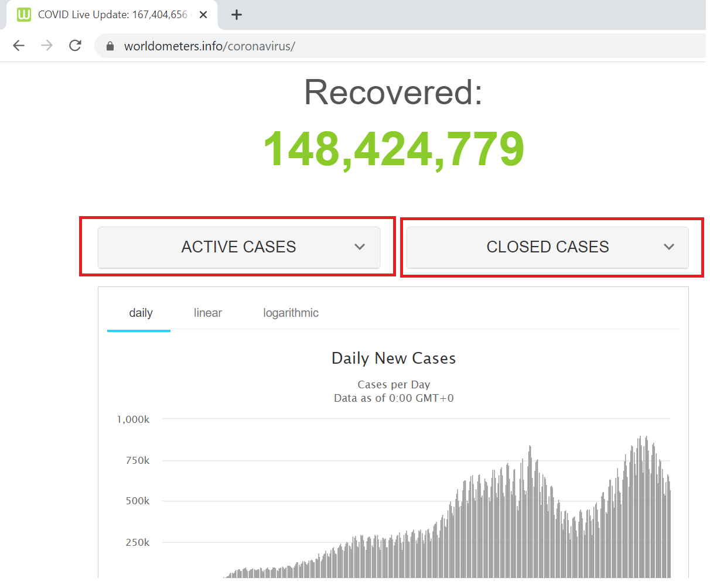Click the 1,000k axis label
This screenshot has width=710, height=588.
pyautogui.click(x=133, y=419)
